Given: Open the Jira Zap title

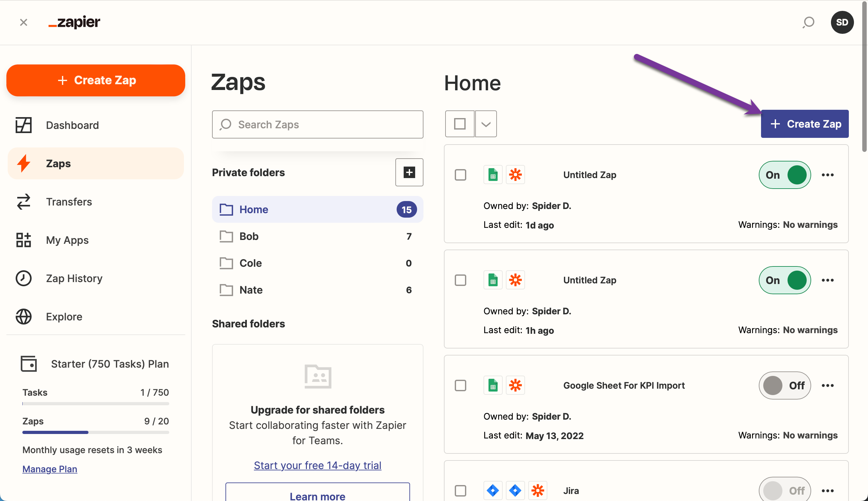Looking at the screenshot, I should click(x=571, y=491).
